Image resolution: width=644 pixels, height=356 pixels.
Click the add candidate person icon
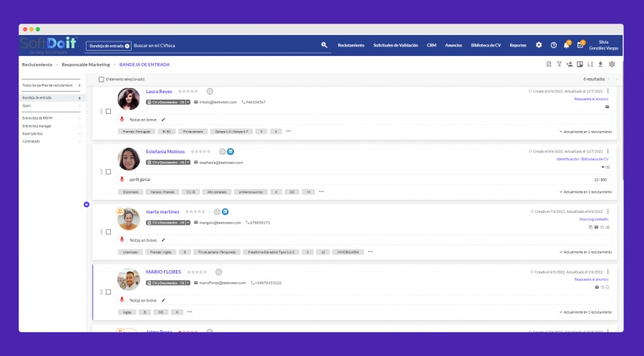pyautogui.click(x=570, y=64)
